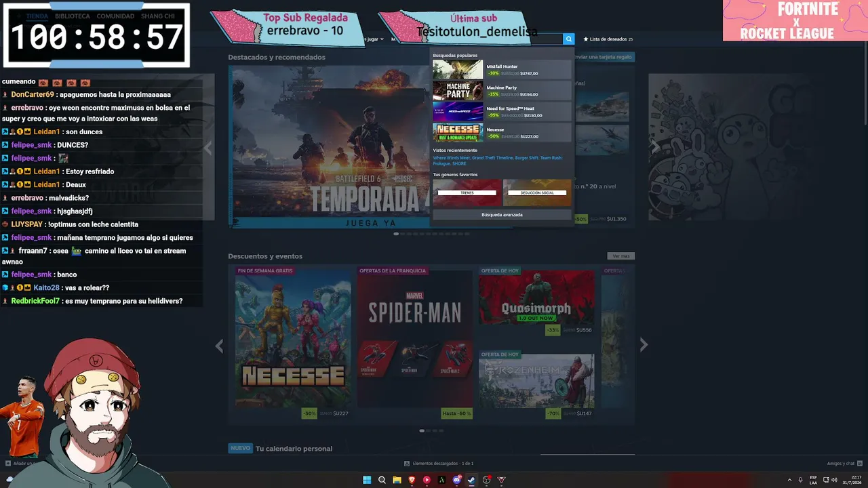Click the Steam taskbar icon
The width and height of the screenshot is (868, 488).
471,480
